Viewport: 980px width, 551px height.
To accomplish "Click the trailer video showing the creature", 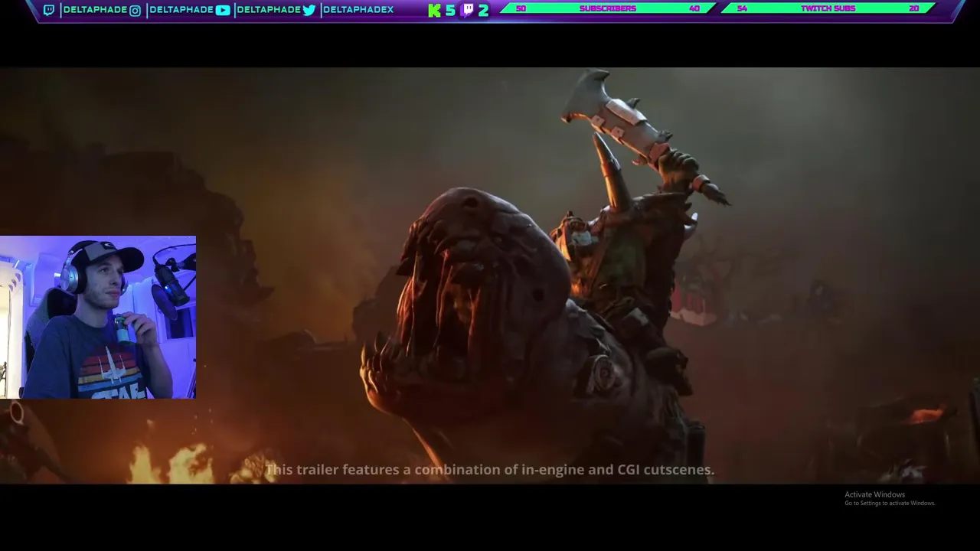I will click(490, 275).
